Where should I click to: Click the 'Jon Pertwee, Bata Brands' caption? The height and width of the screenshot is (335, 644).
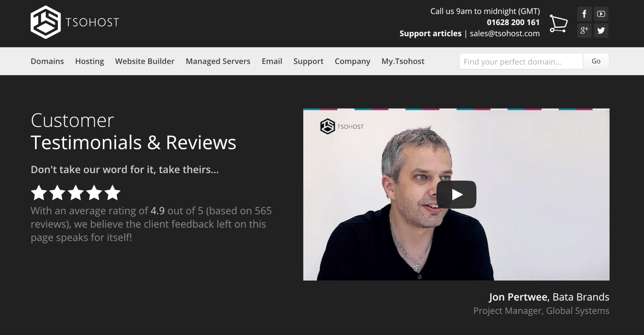coord(549,297)
